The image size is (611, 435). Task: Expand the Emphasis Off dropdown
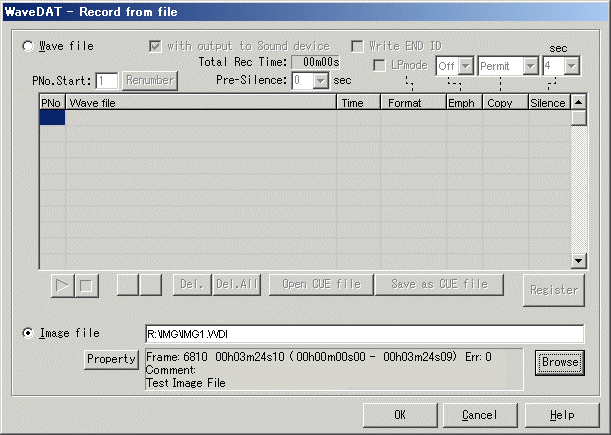[x=465, y=65]
